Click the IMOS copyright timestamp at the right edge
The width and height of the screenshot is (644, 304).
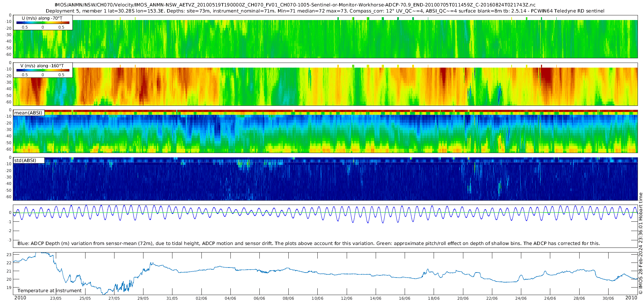(x=641, y=243)
